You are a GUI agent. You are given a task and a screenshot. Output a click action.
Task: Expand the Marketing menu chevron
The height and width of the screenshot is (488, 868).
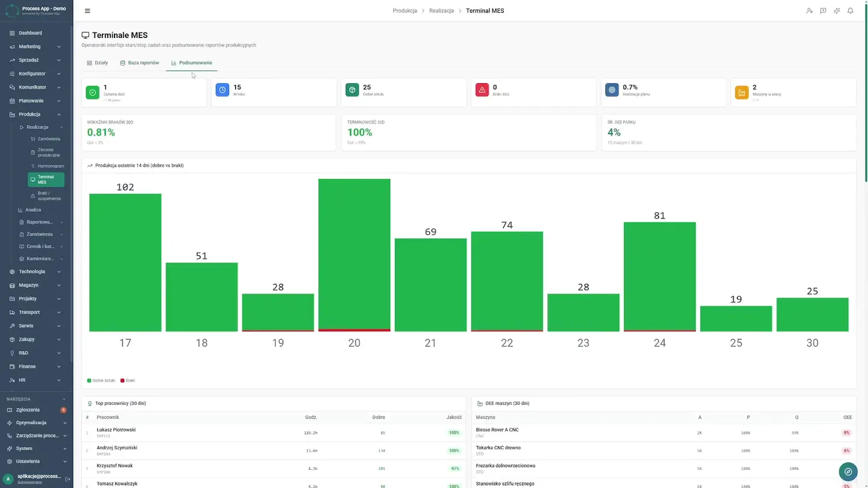[59, 46]
